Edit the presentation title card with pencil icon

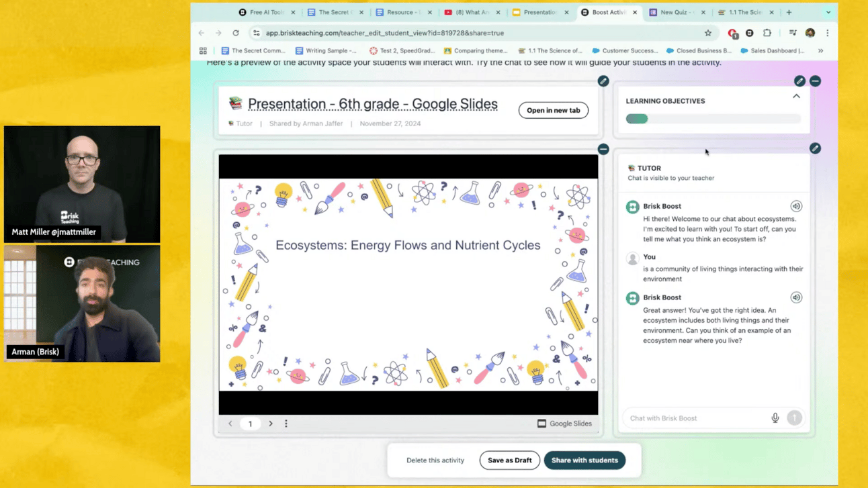click(x=603, y=81)
